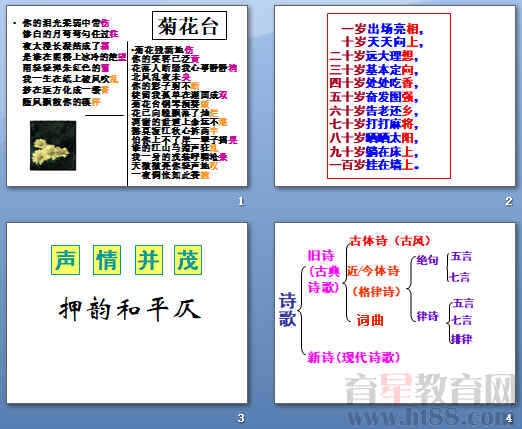Image resolution: width=522 pixels, height=429 pixels.
Task: Click the line 一百岁挂在墙上 on slide 2
Action: (374, 165)
